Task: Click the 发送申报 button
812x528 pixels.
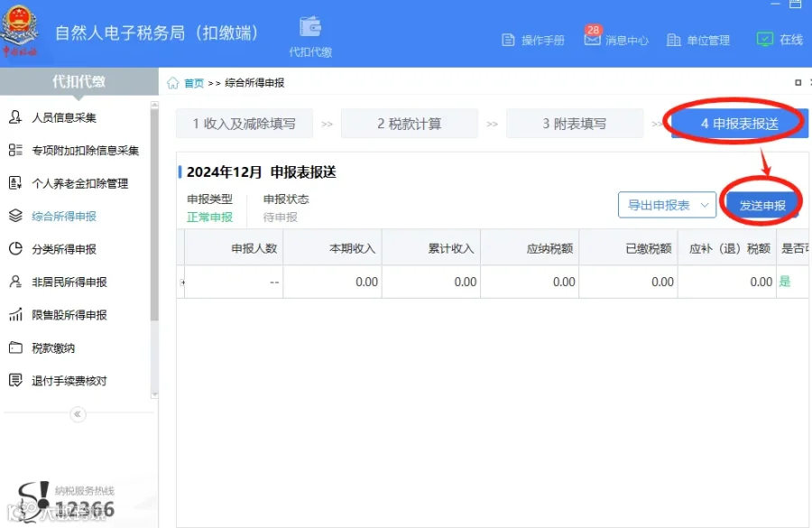Action: (x=762, y=205)
